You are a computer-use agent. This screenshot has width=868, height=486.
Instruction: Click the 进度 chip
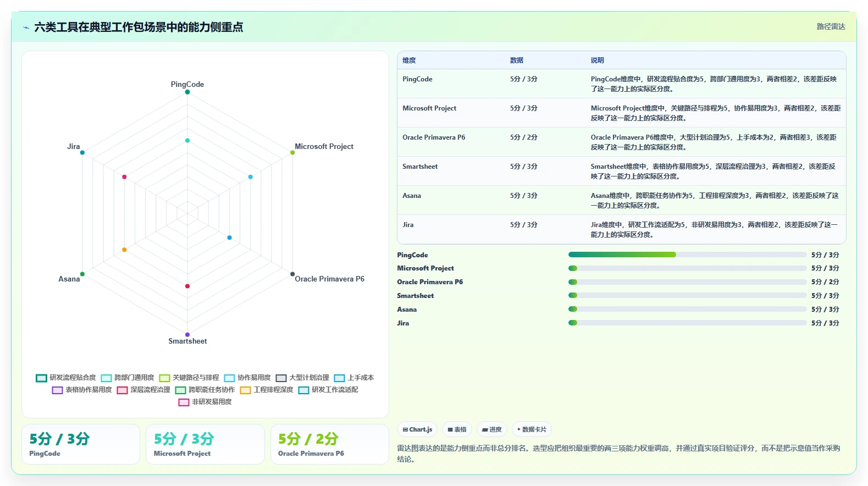pos(491,429)
